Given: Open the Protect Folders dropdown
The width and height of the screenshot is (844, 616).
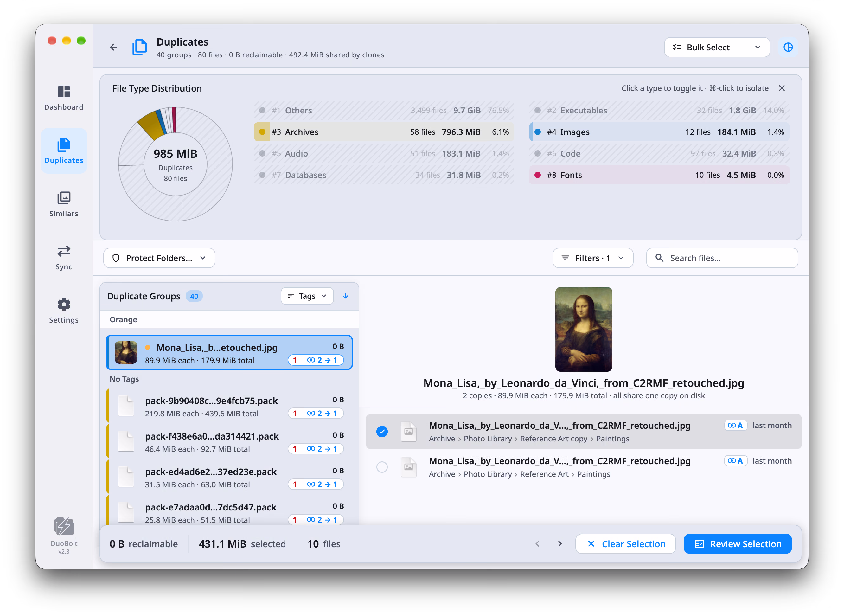Looking at the screenshot, I should [159, 258].
